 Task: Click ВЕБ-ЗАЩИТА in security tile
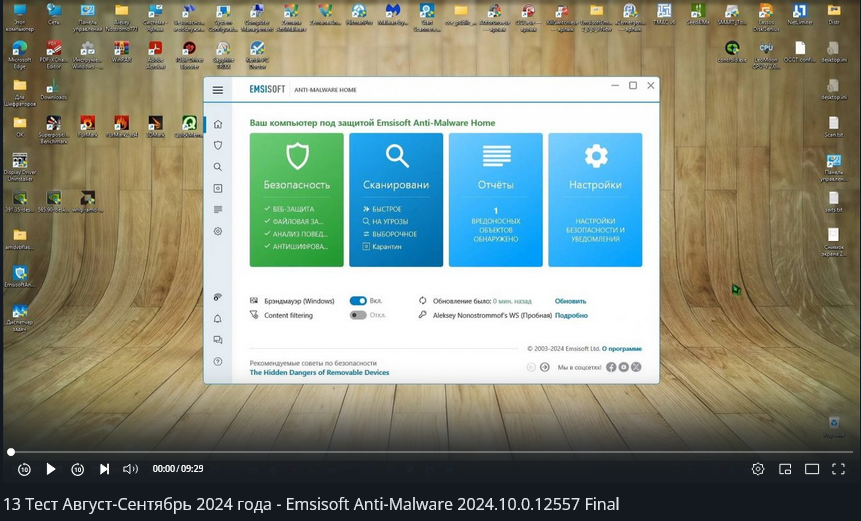pyautogui.click(x=289, y=209)
